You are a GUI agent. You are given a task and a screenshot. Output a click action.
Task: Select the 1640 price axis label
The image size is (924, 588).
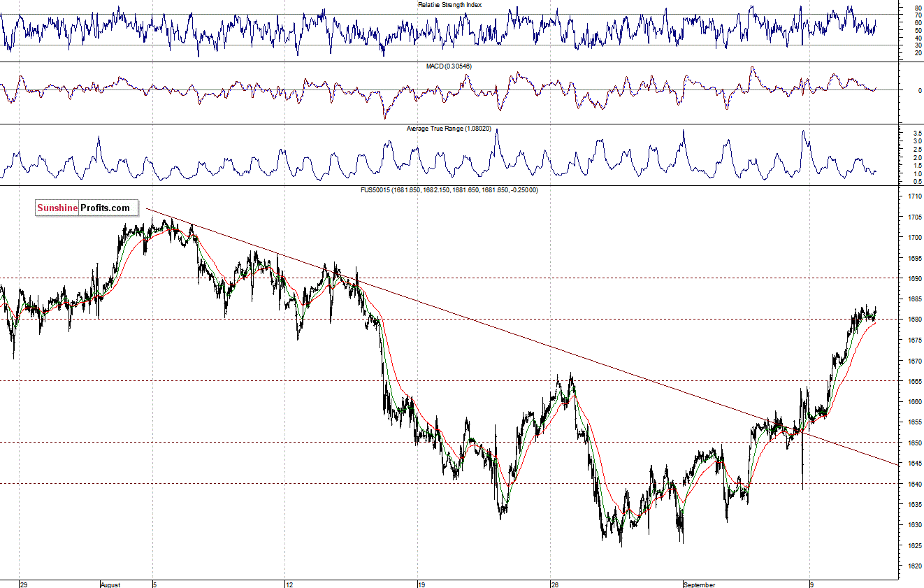(914, 484)
